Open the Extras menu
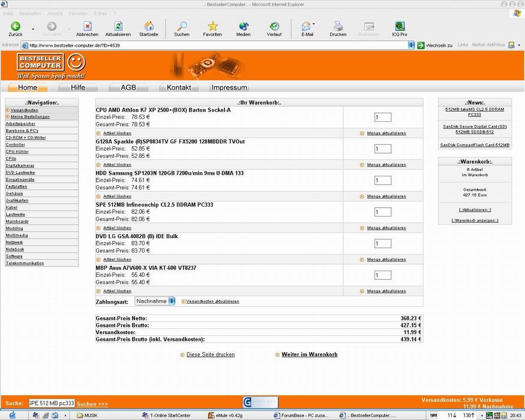The height and width of the screenshot is (420, 525). click(100, 13)
